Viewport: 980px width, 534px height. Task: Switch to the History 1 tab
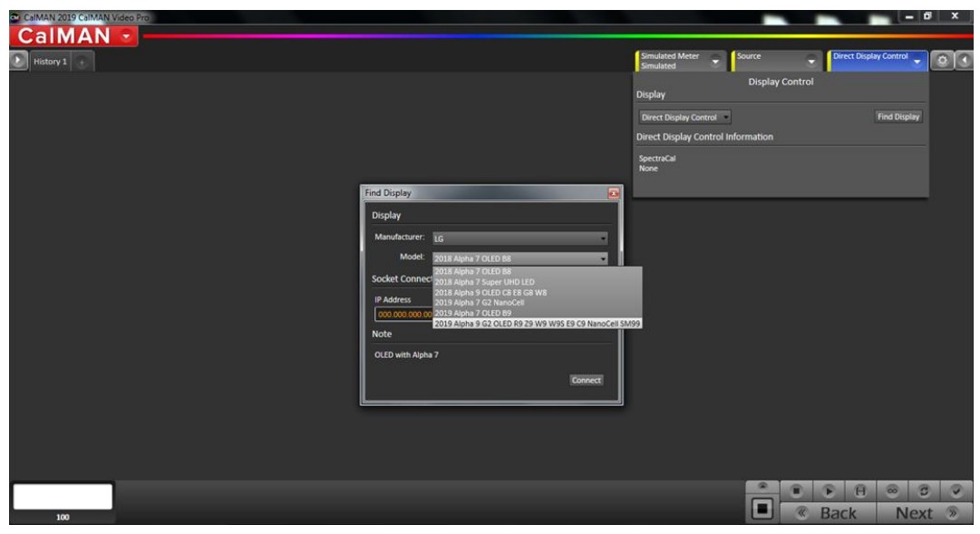50,62
